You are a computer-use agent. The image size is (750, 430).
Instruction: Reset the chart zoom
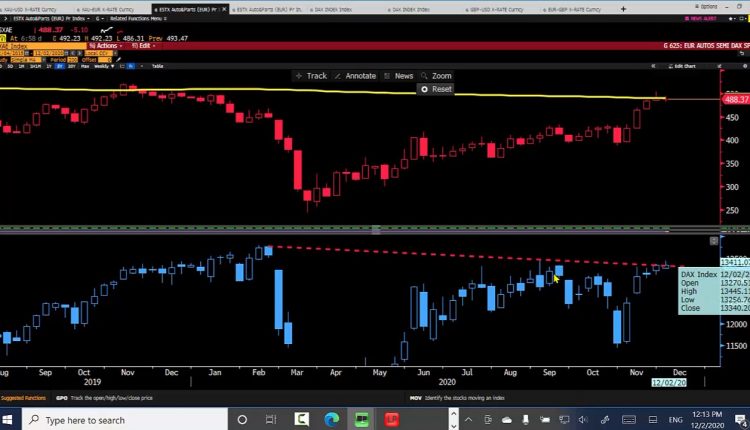(x=436, y=89)
